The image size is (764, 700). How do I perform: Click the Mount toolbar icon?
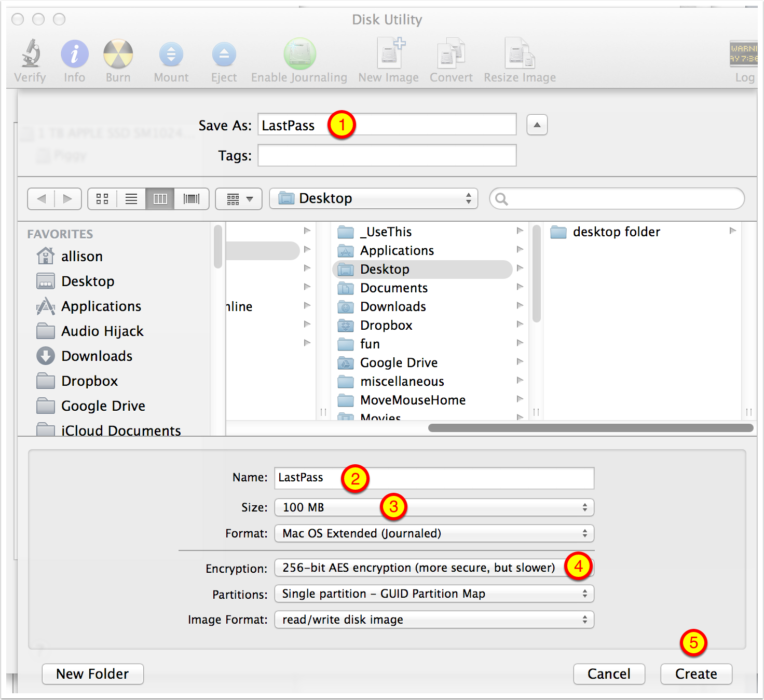[171, 55]
